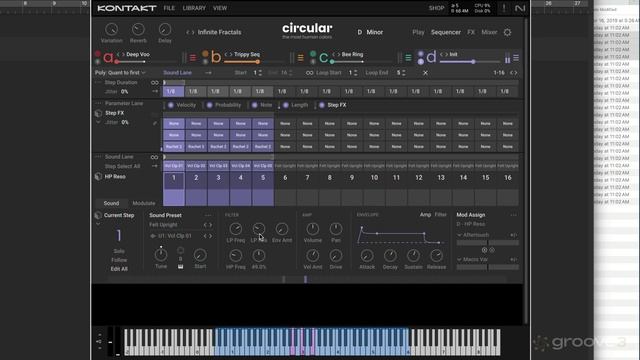Click the Tune knob

[x=161, y=255]
